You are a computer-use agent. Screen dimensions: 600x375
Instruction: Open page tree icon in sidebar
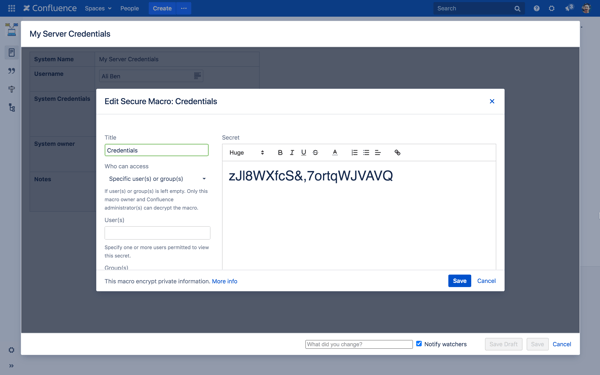click(12, 108)
